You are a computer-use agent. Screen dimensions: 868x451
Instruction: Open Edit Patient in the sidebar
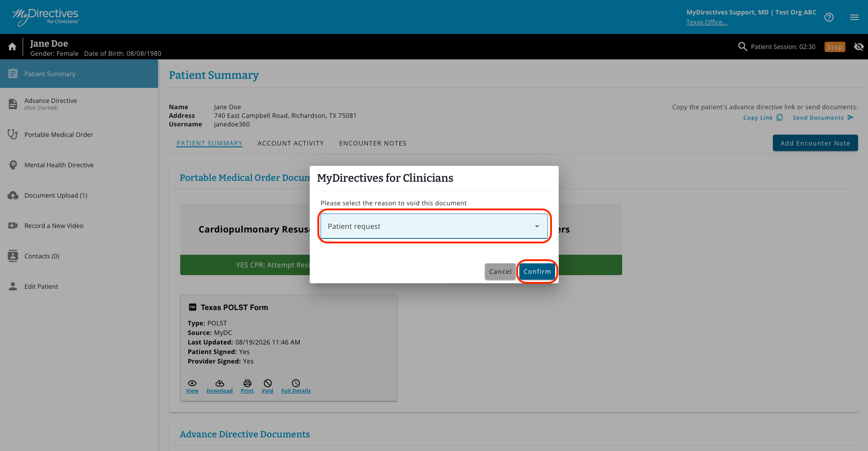tap(79, 286)
